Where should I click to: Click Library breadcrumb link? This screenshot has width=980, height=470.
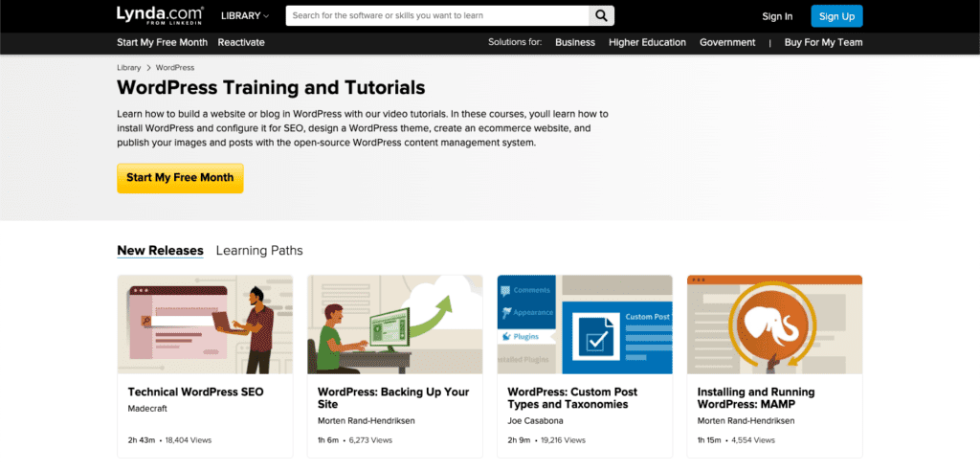[x=129, y=68]
